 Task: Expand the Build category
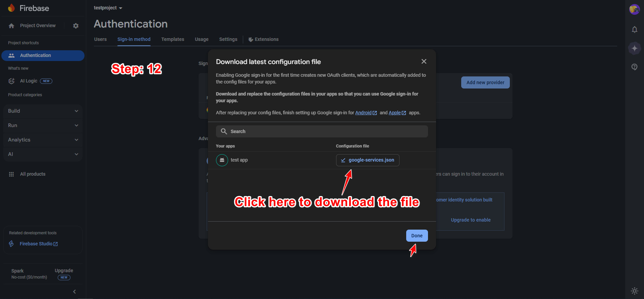[x=43, y=111]
